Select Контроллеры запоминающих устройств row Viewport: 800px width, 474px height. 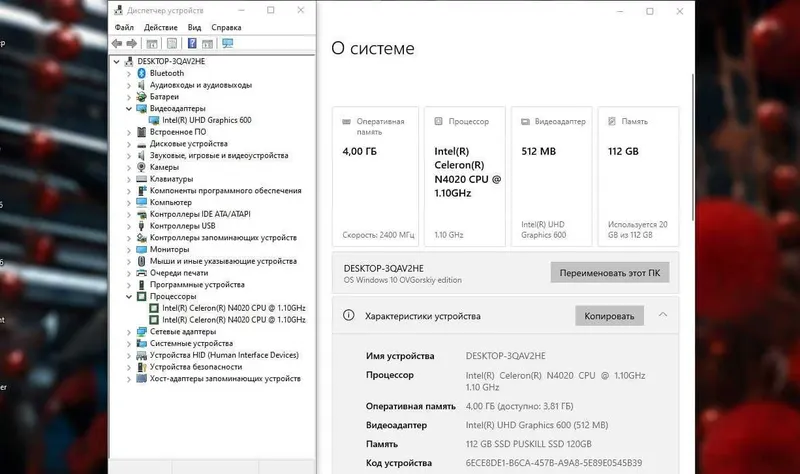223,238
